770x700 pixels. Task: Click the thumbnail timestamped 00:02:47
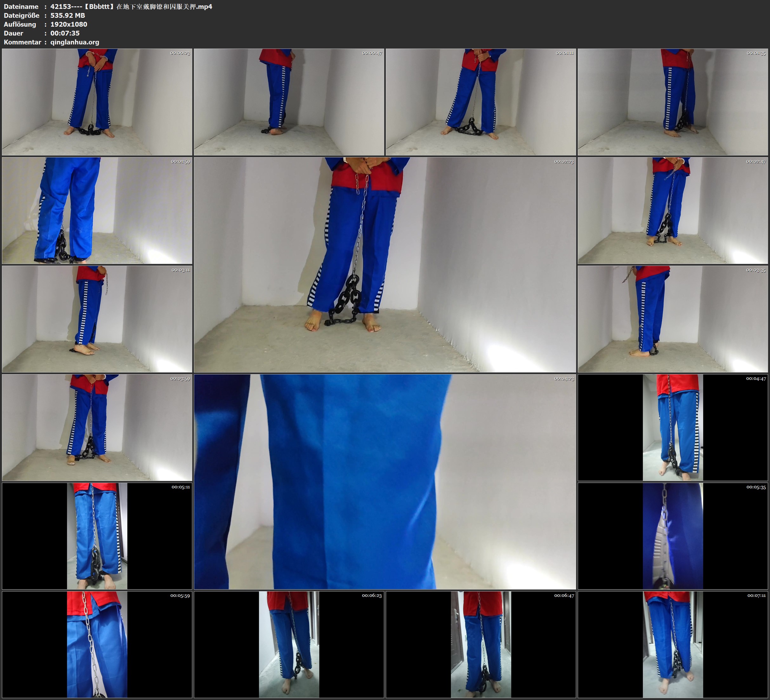(673, 210)
